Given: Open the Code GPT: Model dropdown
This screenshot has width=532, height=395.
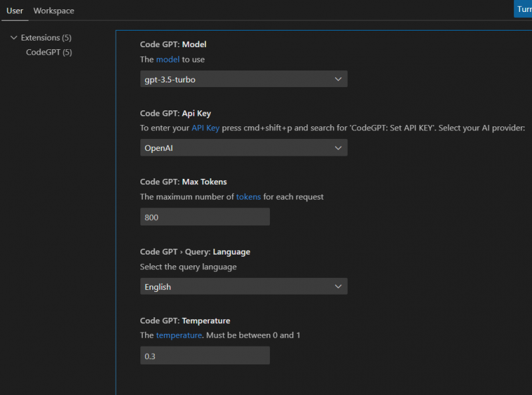Looking at the screenshot, I should [243, 78].
